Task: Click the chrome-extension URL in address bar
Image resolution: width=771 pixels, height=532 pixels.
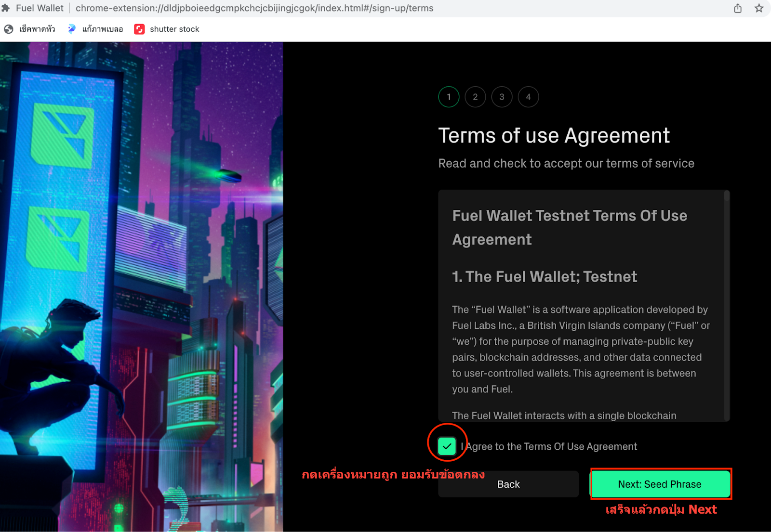Action: point(254,8)
